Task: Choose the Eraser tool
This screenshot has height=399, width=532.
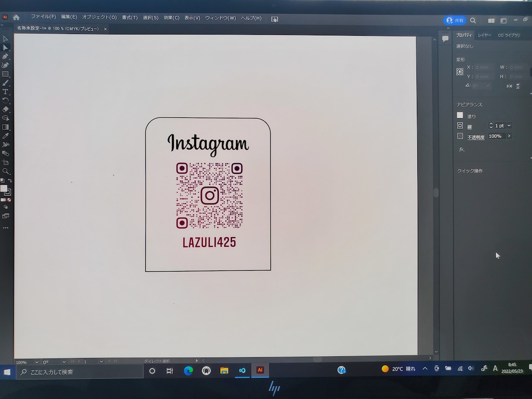Action: click(x=5, y=109)
